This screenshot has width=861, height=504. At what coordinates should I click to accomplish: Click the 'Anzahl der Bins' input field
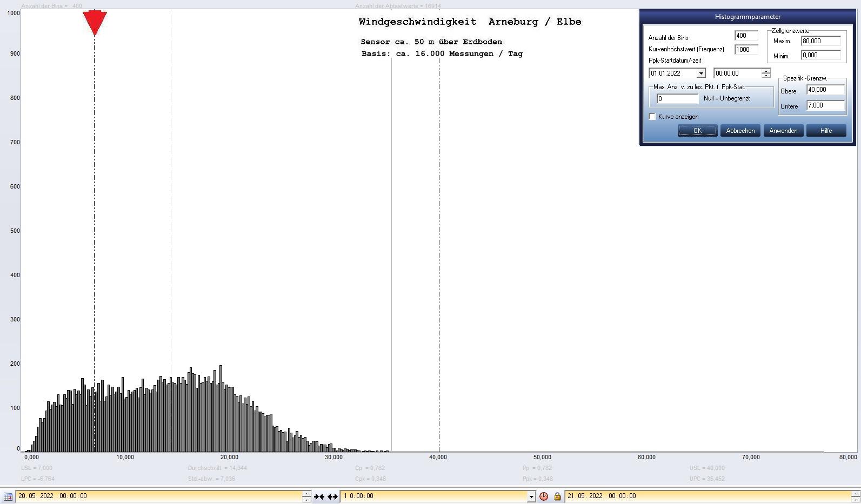click(746, 36)
